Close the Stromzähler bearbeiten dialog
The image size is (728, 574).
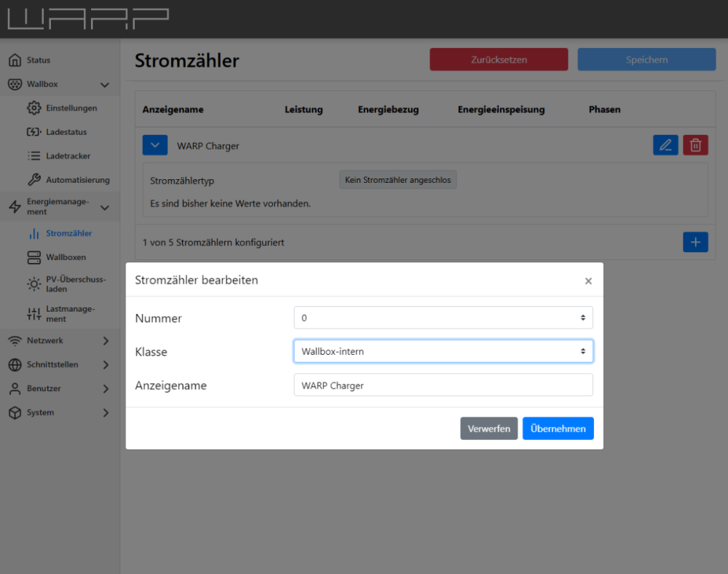pos(588,281)
